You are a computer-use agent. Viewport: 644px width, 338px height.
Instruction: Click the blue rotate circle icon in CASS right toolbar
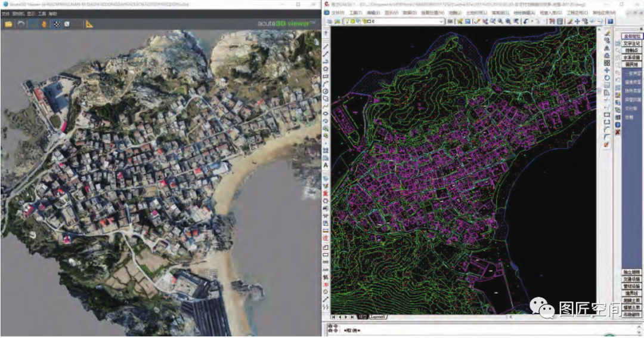click(x=606, y=78)
